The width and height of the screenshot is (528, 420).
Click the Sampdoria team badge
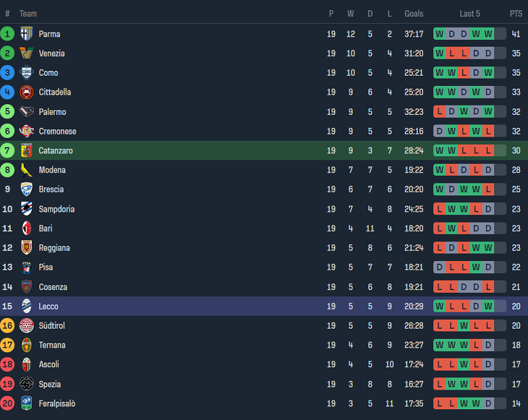pyautogui.click(x=26, y=209)
